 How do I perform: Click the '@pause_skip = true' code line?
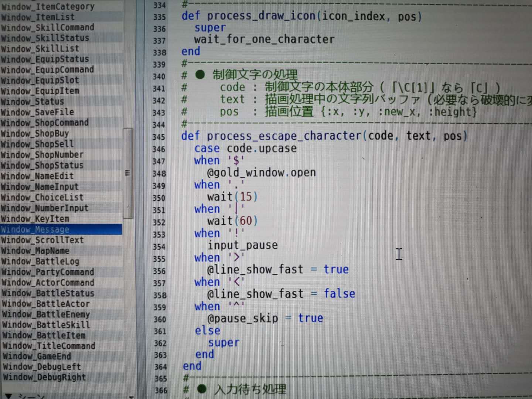point(265,318)
